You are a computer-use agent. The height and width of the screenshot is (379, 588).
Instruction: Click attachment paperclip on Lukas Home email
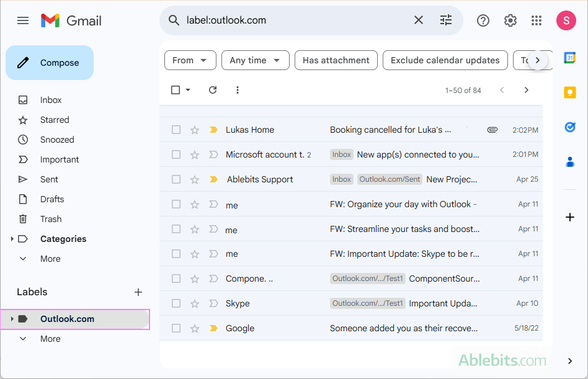coord(492,130)
